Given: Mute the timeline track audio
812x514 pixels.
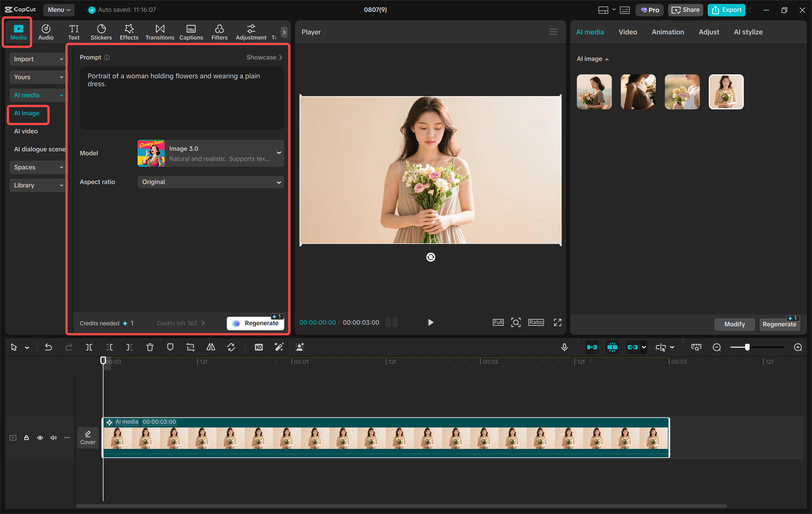Looking at the screenshot, I should 53,437.
